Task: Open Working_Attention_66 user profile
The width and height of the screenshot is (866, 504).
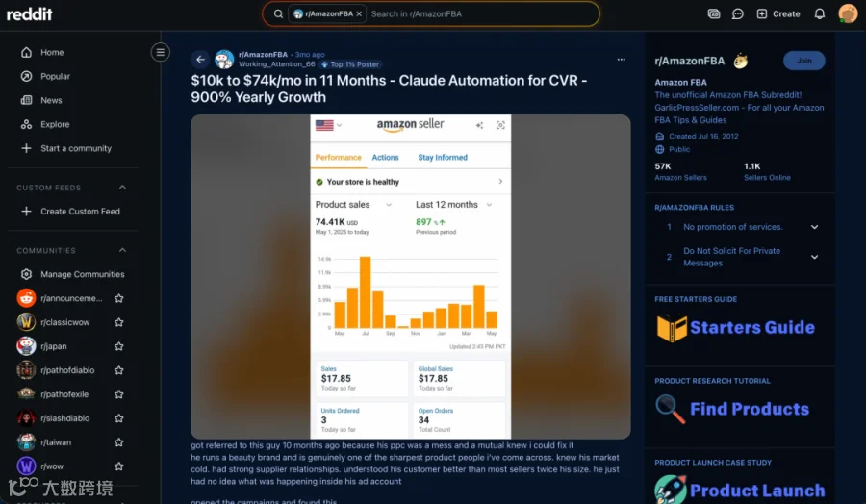Action: click(x=277, y=64)
